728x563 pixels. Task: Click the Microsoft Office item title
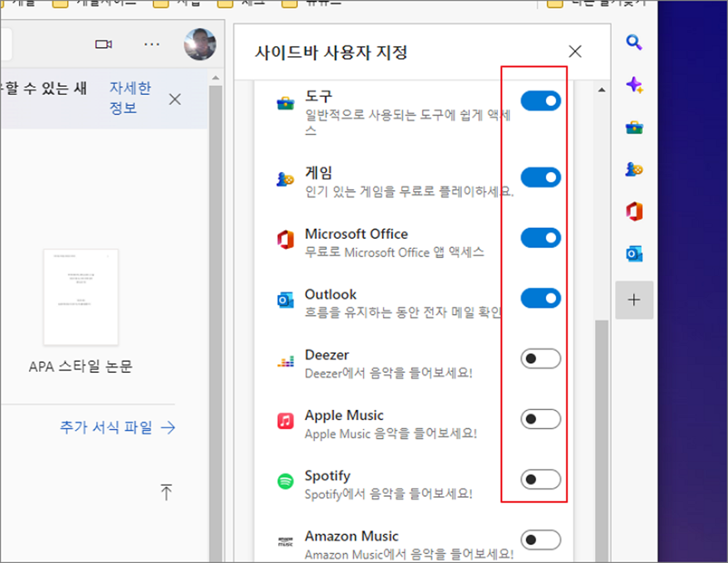pyautogui.click(x=356, y=234)
